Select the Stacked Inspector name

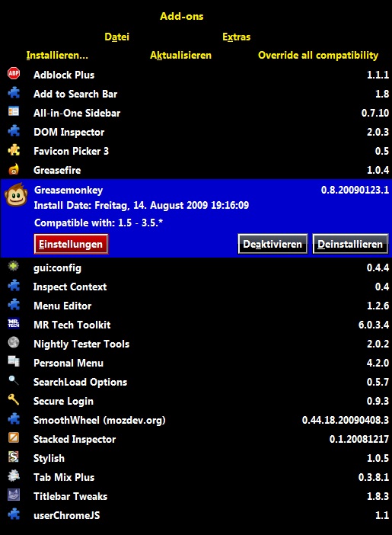point(75,440)
